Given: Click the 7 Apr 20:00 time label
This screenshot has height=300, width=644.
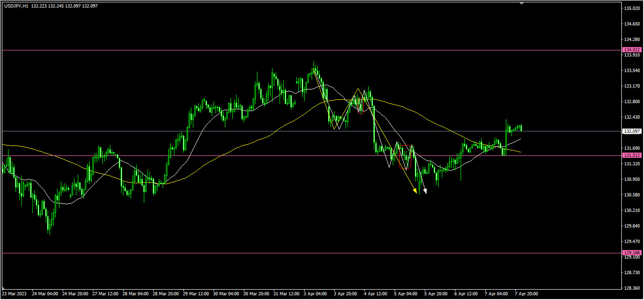Looking at the screenshot, I should pyautogui.click(x=526, y=294).
